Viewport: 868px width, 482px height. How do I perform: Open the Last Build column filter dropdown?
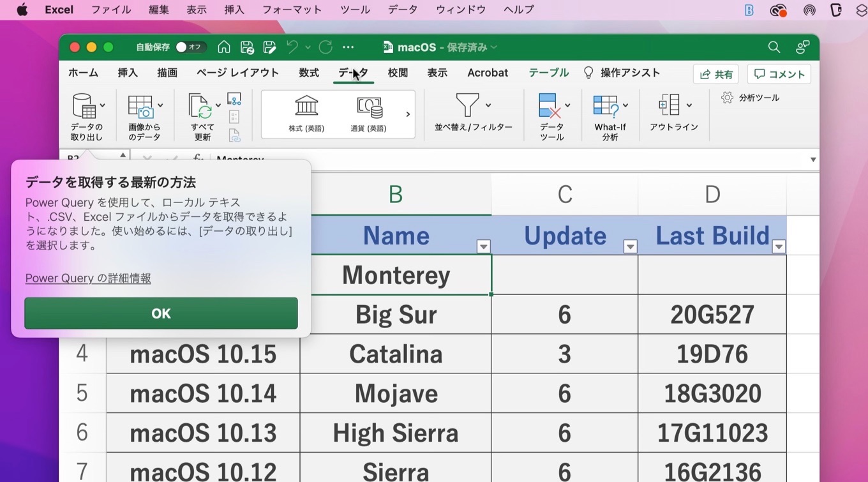pyautogui.click(x=779, y=246)
